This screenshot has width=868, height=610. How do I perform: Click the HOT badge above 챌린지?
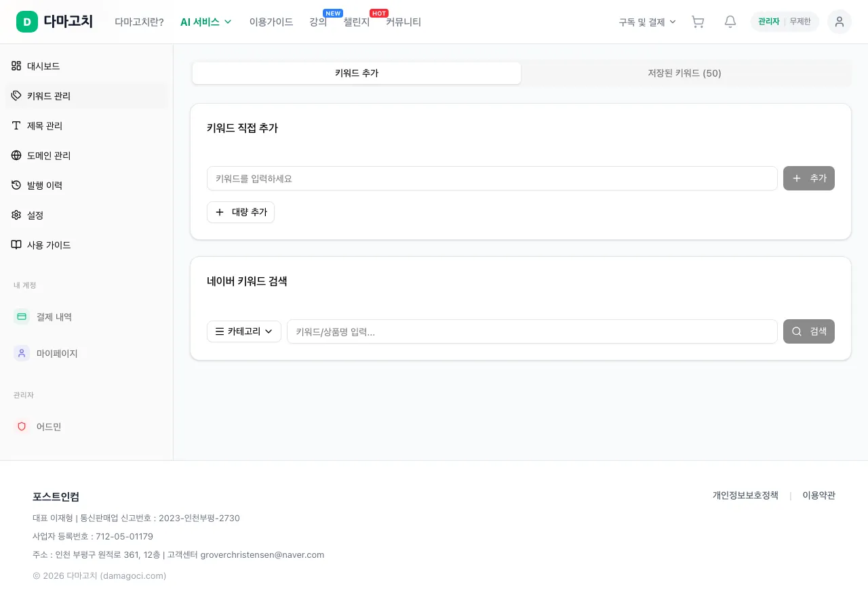[x=379, y=13]
